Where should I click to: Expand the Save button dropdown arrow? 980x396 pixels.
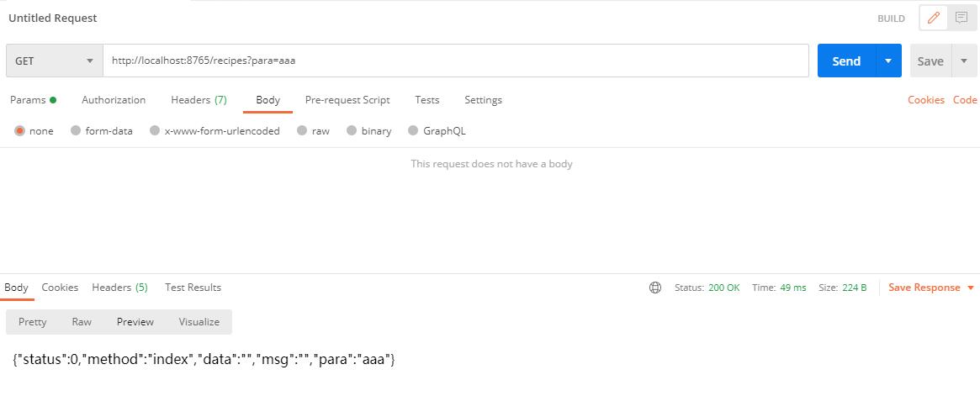[963, 61]
